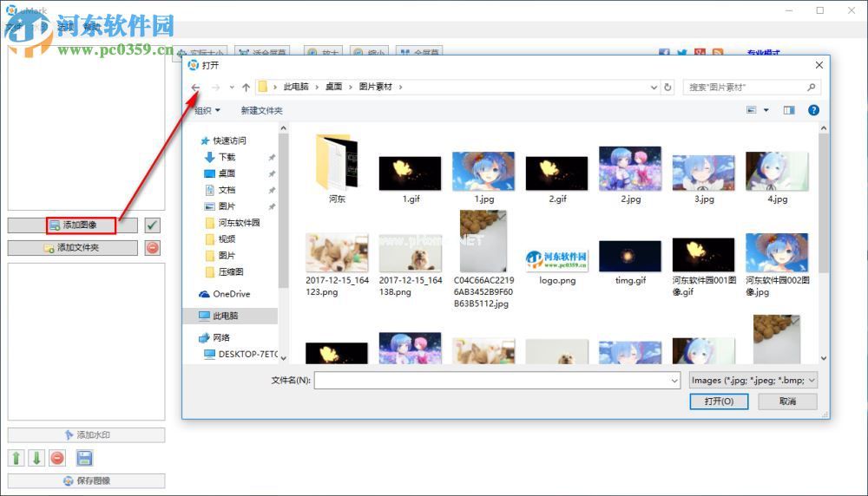
Task: Toggle the preview pane icon
Action: point(789,110)
